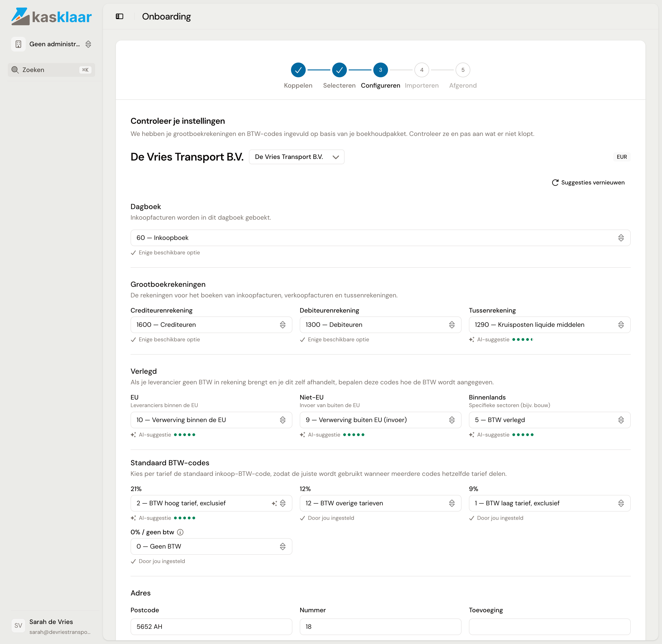Image resolution: width=662 pixels, height=644 pixels.
Task: Click Suggesties vernieuwen button
Action: coord(588,183)
